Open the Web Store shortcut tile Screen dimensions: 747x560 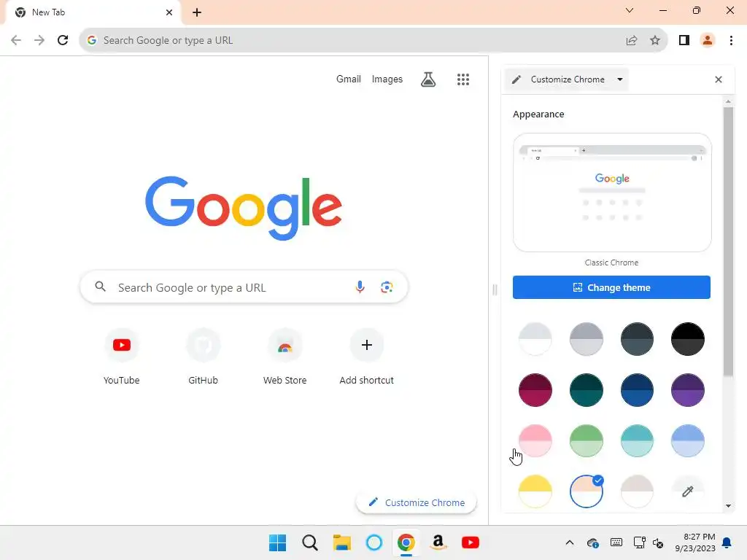point(285,356)
